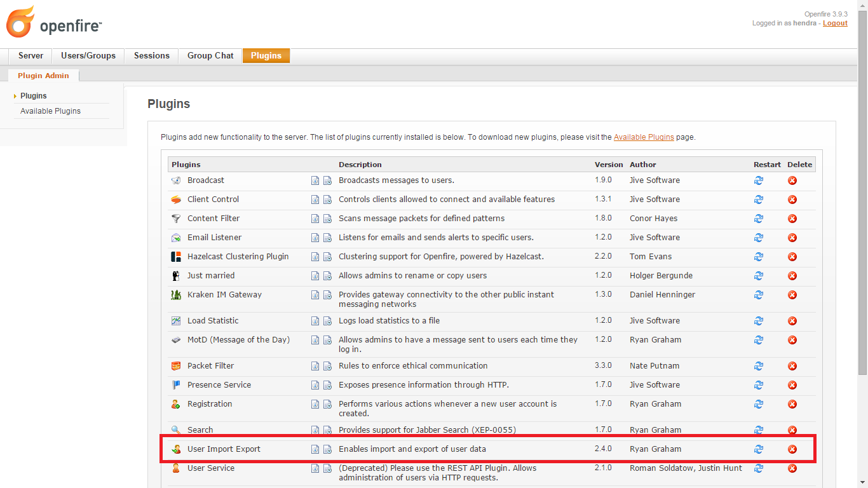
Task: Restart the Content Filter plugin
Action: (759, 219)
